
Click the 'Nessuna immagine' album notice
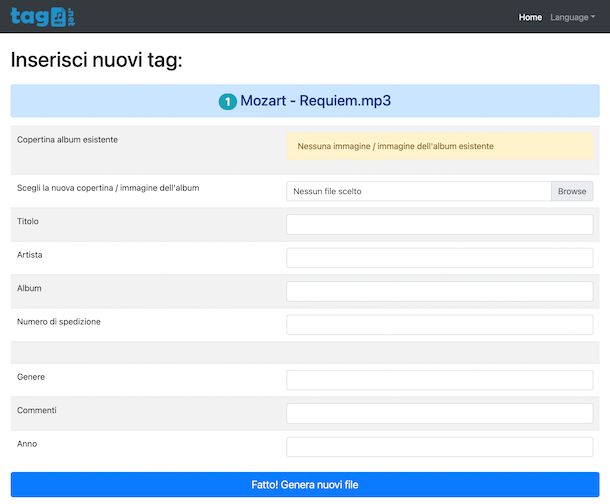[440, 146]
